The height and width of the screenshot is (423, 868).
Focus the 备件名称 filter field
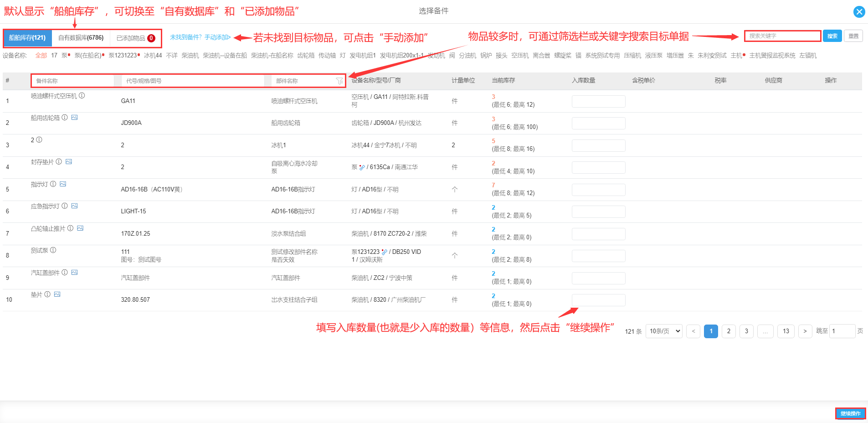pyautogui.click(x=73, y=81)
